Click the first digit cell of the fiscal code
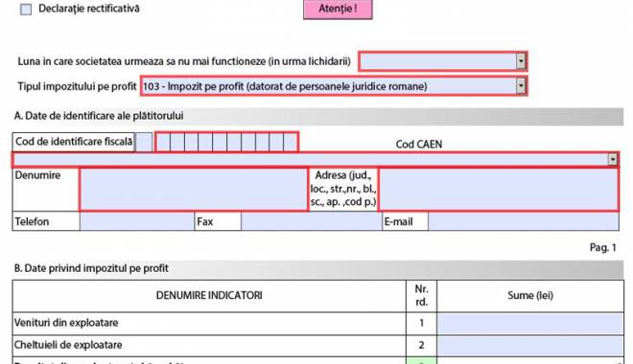The height and width of the screenshot is (364, 633). tap(163, 142)
